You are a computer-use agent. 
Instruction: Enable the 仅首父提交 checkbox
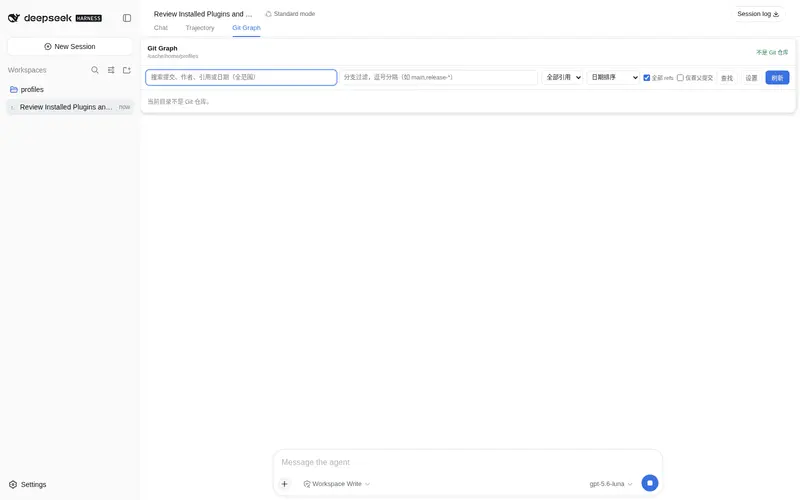680,78
